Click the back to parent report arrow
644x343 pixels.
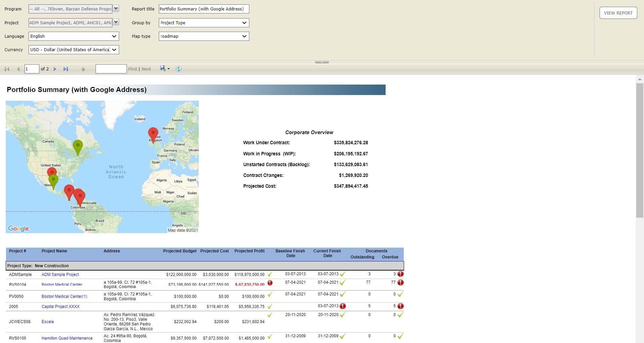pos(82,69)
